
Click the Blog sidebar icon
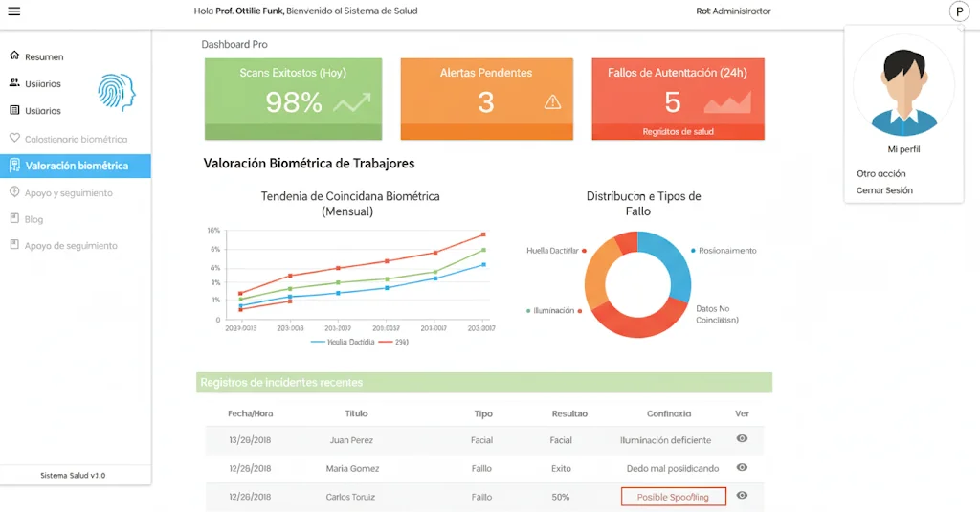(14, 218)
